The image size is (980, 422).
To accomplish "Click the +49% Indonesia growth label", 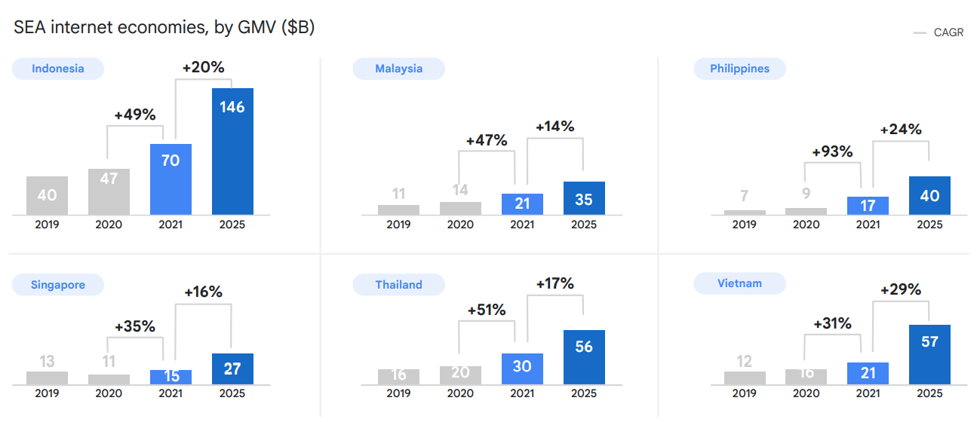I will [x=134, y=115].
